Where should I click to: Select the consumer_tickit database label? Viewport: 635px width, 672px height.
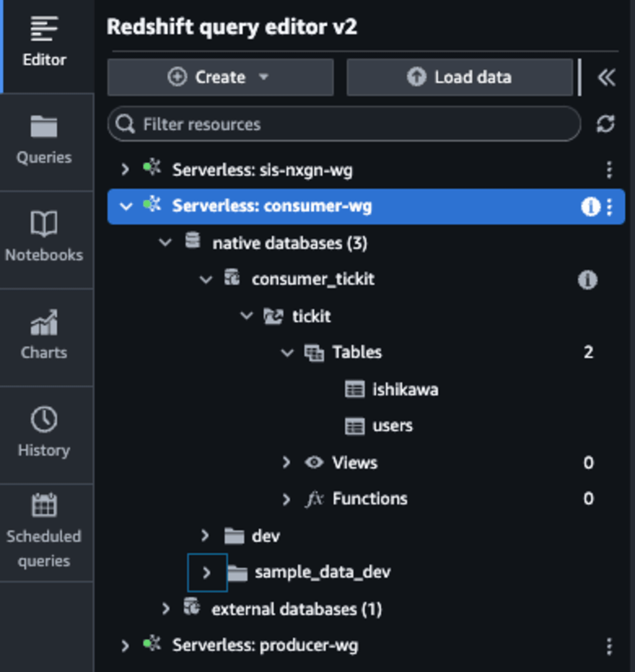(313, 280)
